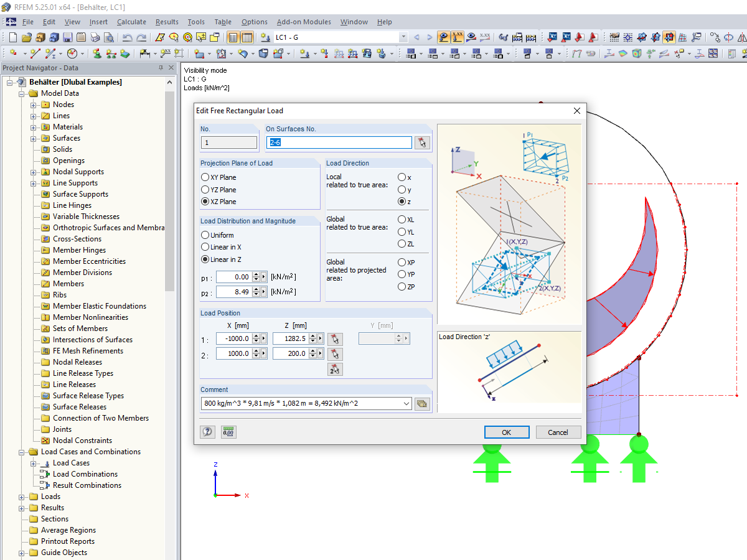Select the XY Plane projection option

click(x=205, y=177)
